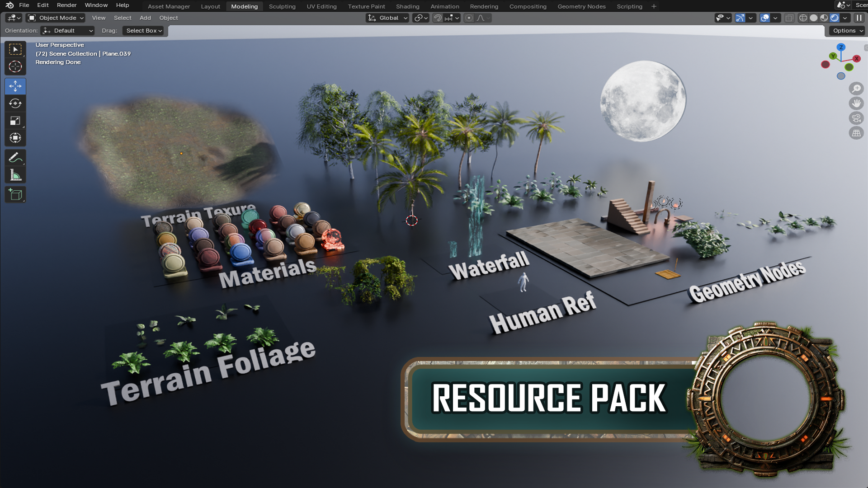Screen dimensions: 868x488
Task: Click the red X axis on gizmo
Action: coord(856,59)
